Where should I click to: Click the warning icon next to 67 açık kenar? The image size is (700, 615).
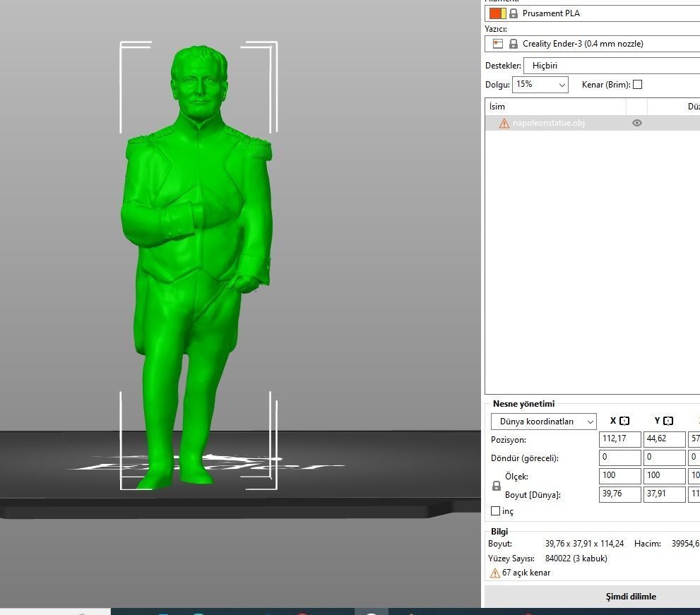(x=494, y=573)
